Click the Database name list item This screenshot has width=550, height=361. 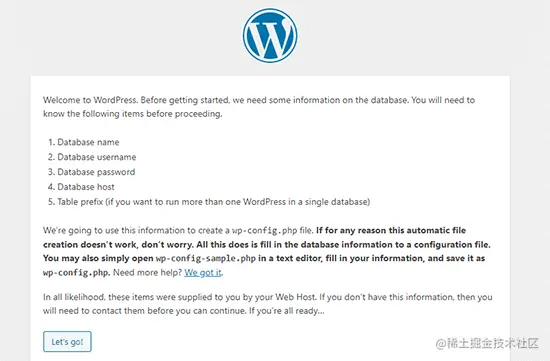click(x=84, y=142)
